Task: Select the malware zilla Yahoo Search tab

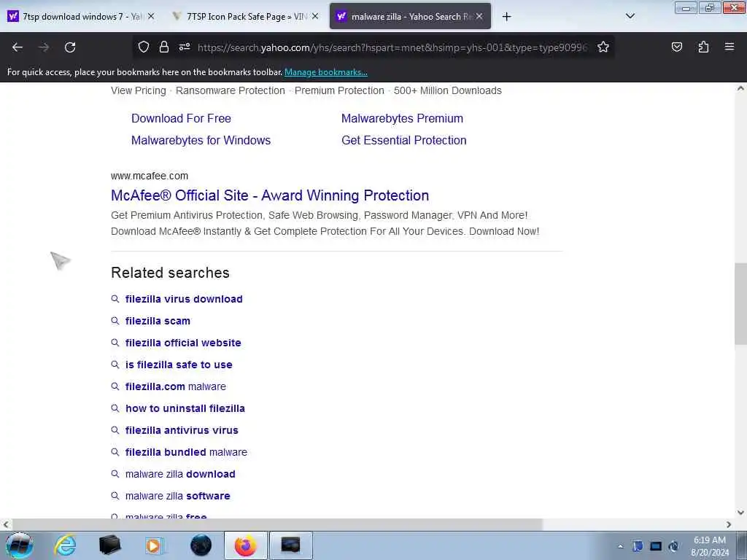Action: coord(410,16)
